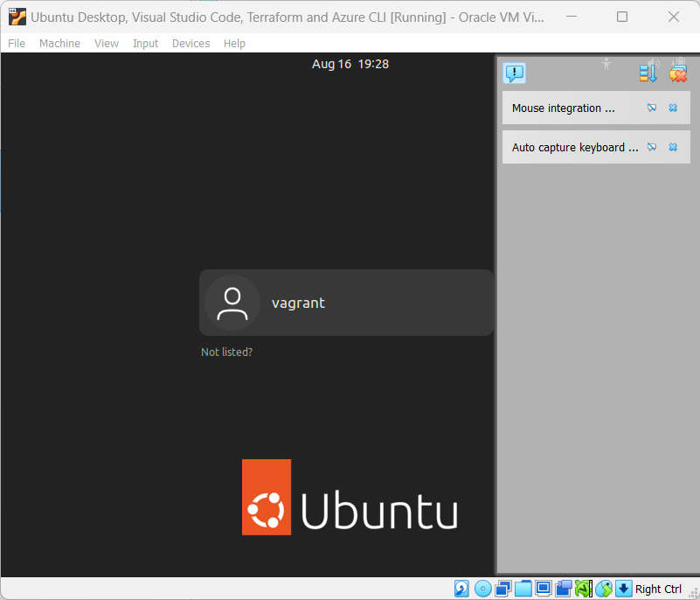Click the mouse integration status icon

point(604,588)
